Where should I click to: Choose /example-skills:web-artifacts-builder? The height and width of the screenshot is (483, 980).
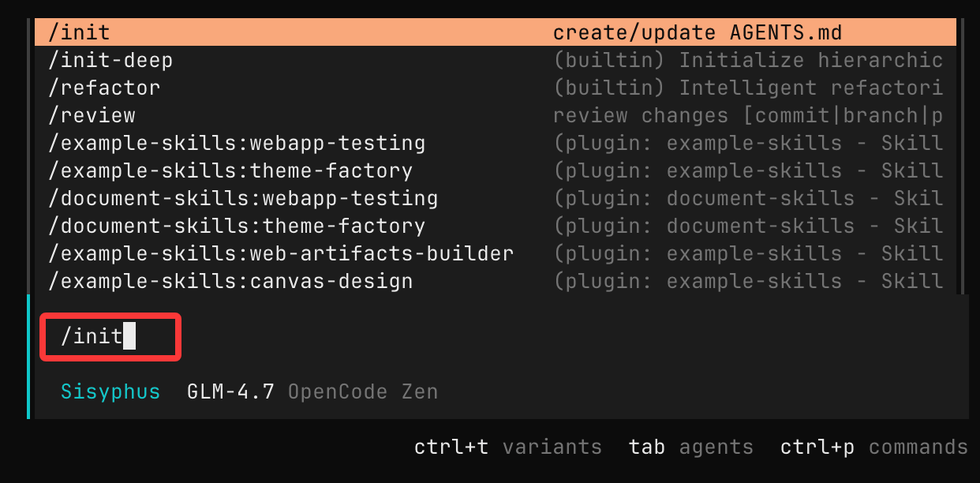[281, 253]
